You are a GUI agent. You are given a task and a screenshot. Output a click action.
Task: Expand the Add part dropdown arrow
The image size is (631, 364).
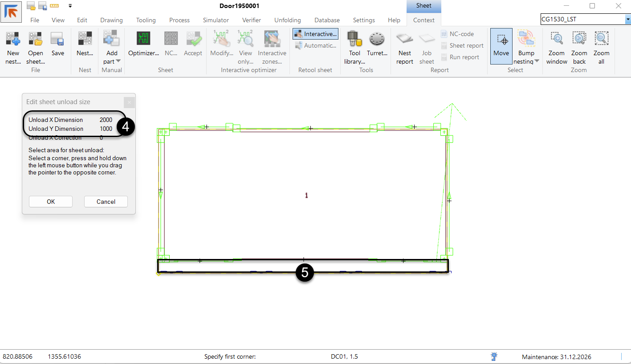[118, 61]
